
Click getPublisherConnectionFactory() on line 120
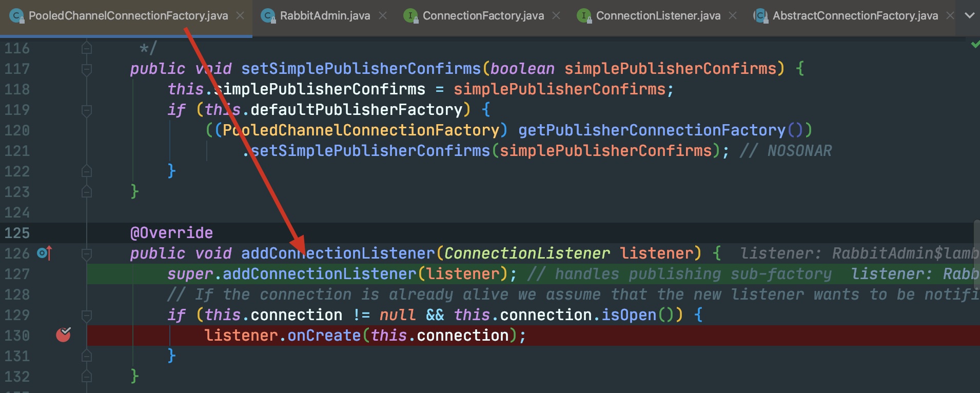(661, 130)
